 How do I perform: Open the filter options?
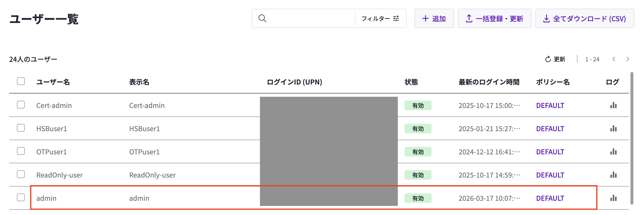coord(380,18)
